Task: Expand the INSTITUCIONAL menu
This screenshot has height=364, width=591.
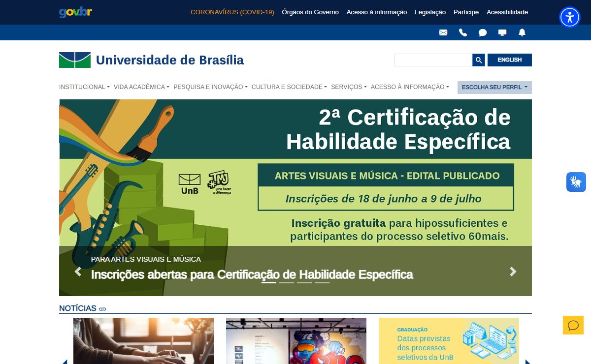Action: pyautogui.click(x=84, y=87)
